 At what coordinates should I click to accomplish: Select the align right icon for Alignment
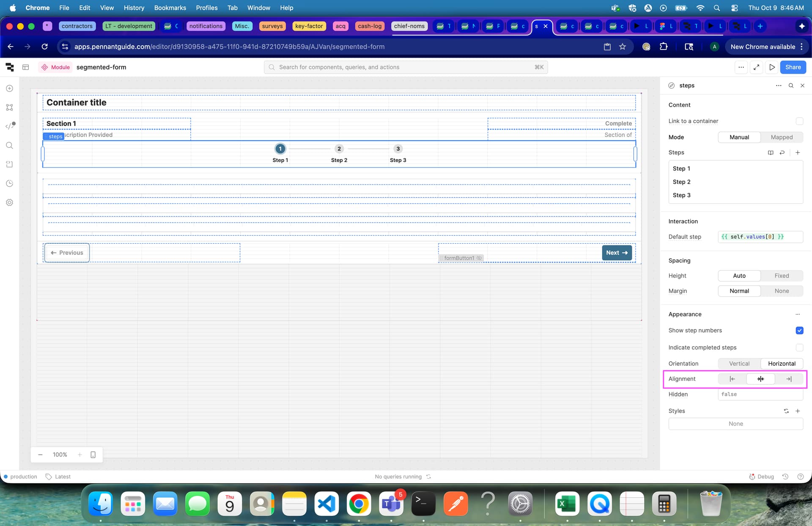coord(789,379)
